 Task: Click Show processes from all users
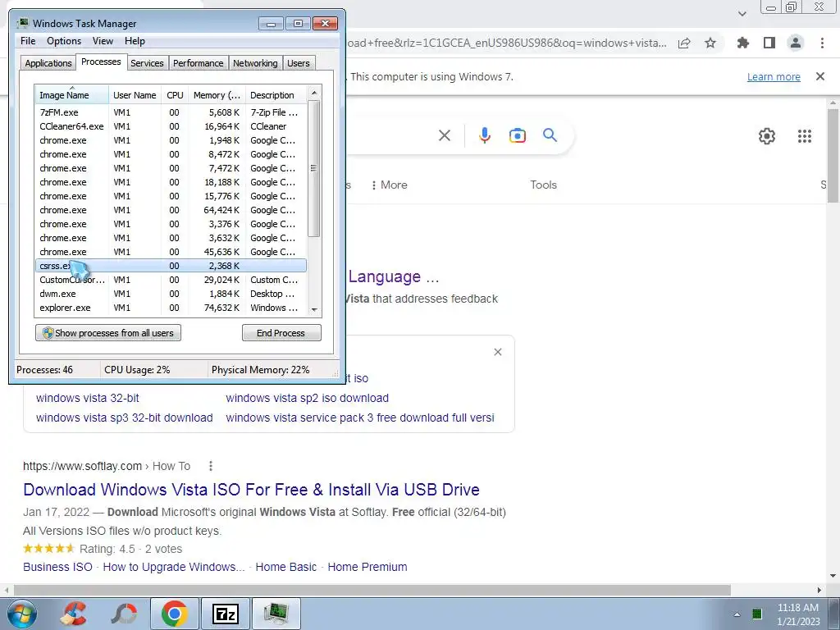click(x=108, y=333)
